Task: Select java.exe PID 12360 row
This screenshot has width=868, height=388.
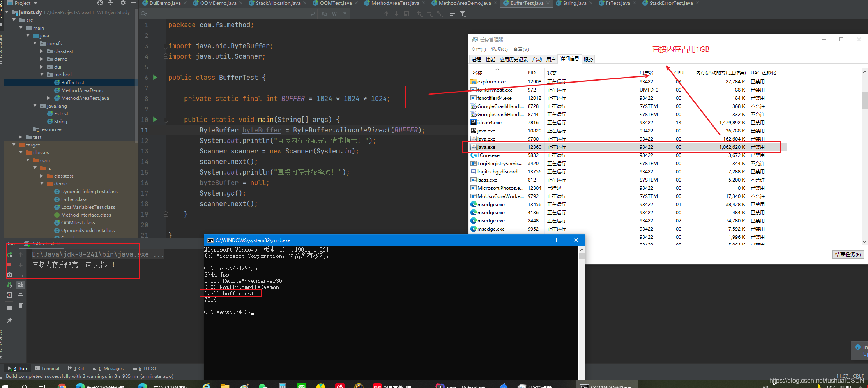Action: [628, 147]
